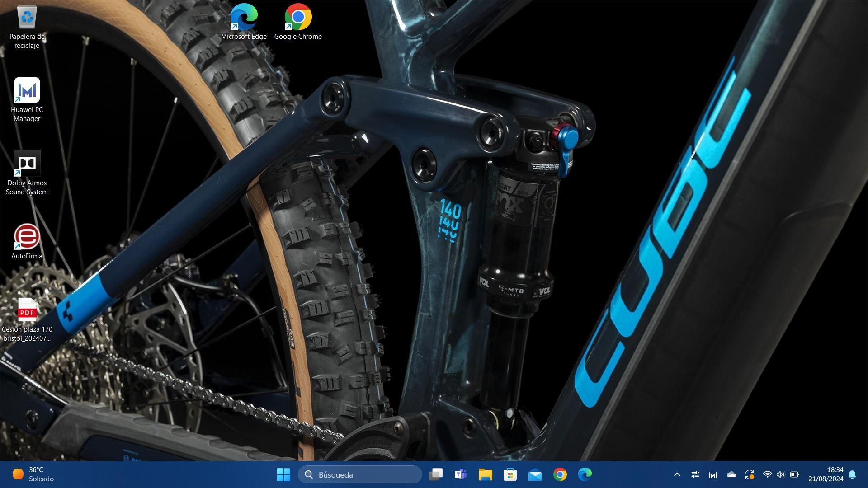Open the clock and calendar showing 18:34
This screenshot has height=488, width=868.
click(826, 474)
